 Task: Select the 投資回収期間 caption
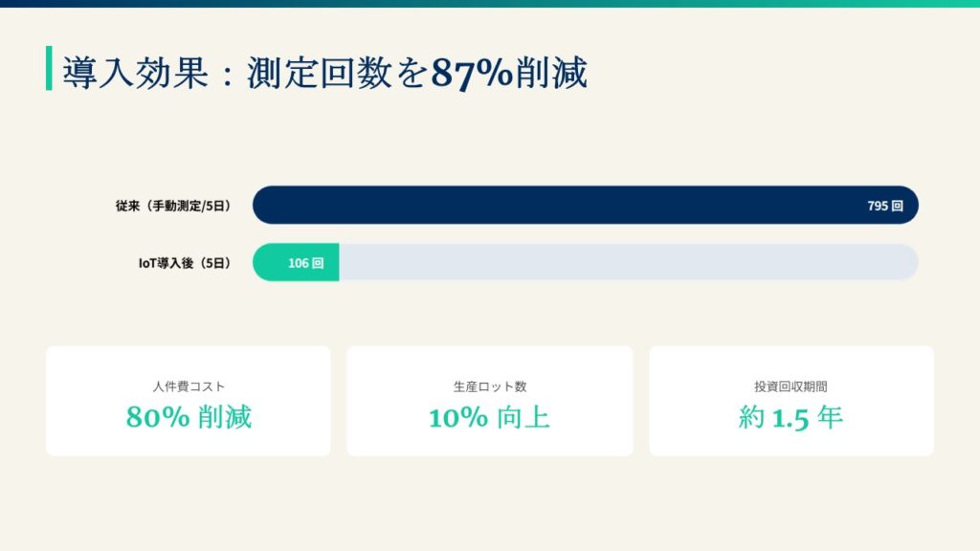[791, 386]
